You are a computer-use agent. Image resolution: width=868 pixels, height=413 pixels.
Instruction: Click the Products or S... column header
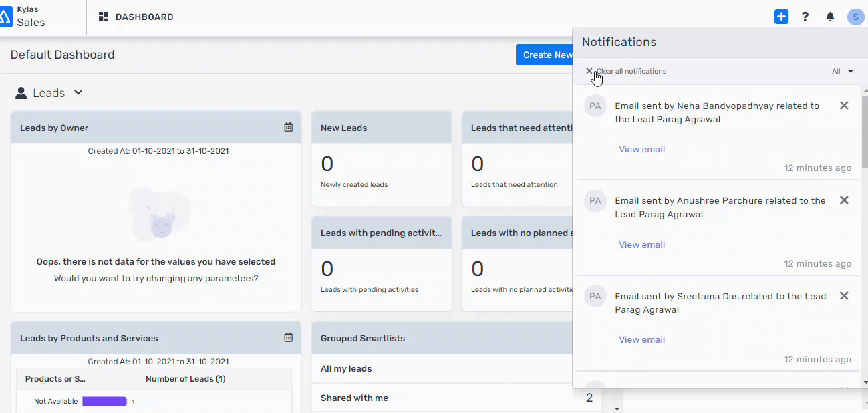55,379
